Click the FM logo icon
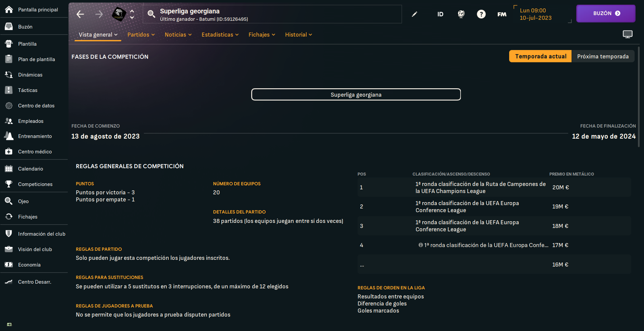Screen dimensions: 644x331 click(502, 14)
